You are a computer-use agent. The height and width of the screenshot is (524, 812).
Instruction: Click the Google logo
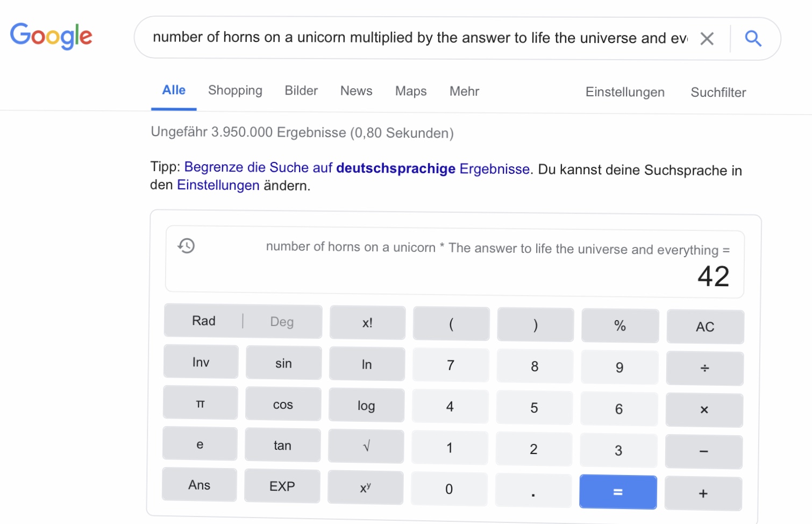tap(51, 36)
